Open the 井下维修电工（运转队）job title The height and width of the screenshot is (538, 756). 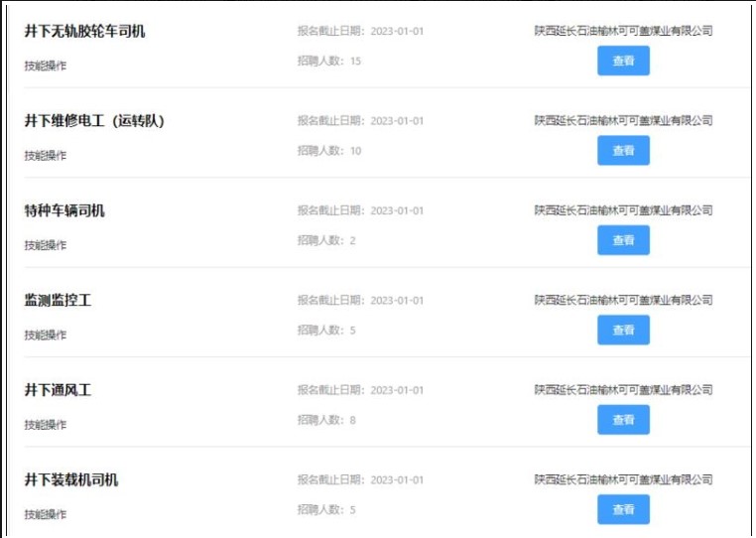point(94,121)
